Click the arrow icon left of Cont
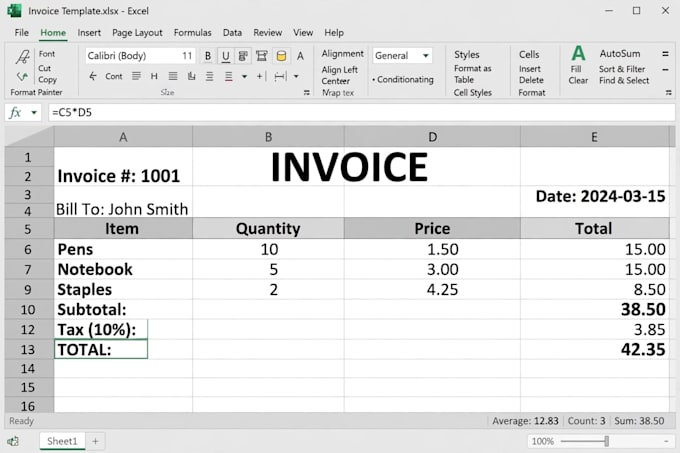The width and height of the screenshot is (680, 453). point(93,76)
